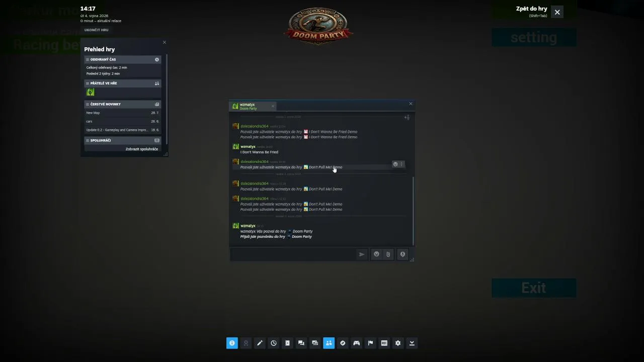
Task: Click the 'I Don't Wanna Be Fried' message from wzmatyx
Action: [x=259, y=152]
